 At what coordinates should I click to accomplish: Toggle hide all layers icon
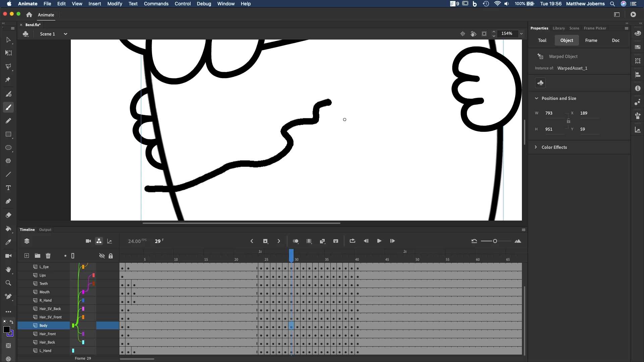coord(102,256)
